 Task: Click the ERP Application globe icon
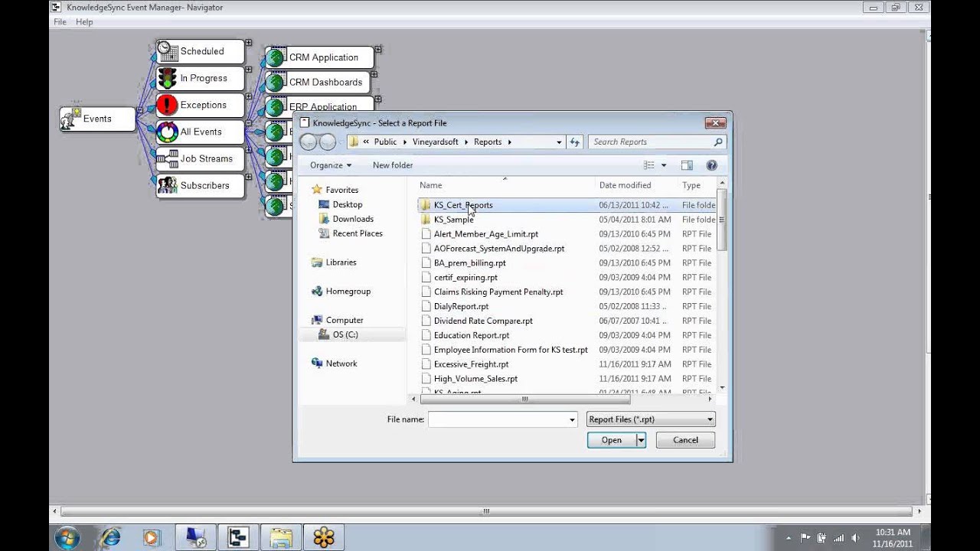[275, 106]
